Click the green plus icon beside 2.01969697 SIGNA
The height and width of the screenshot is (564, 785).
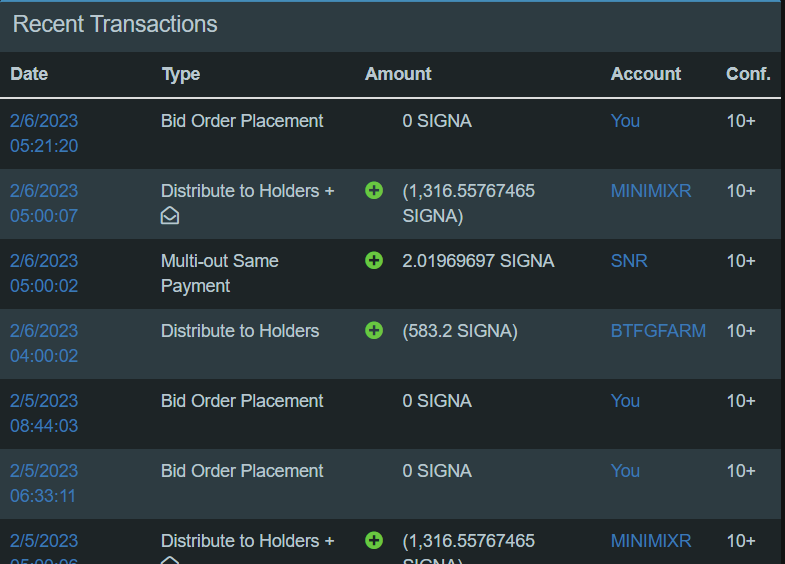pyautogui.click(x=374, y=261)
